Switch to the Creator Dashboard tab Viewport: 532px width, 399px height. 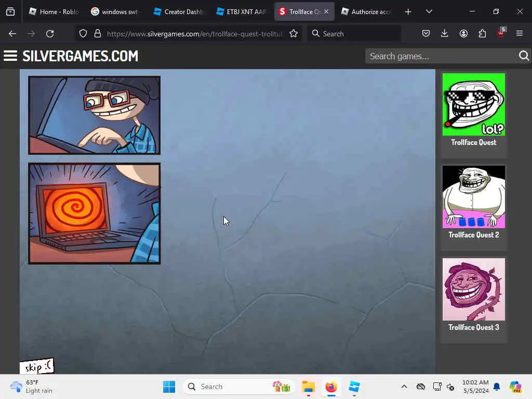(x=178, y=12)
